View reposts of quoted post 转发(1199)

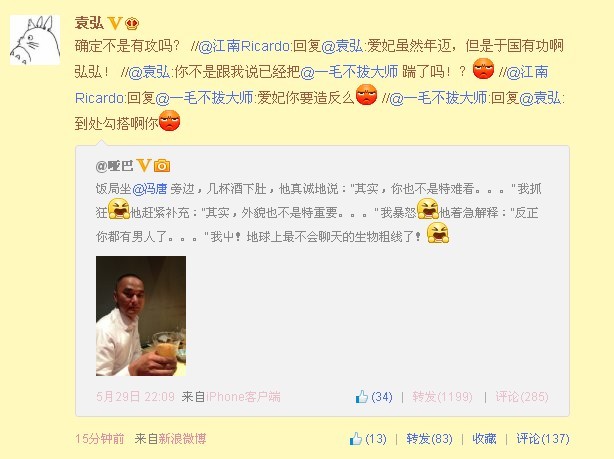pos(442,397)
